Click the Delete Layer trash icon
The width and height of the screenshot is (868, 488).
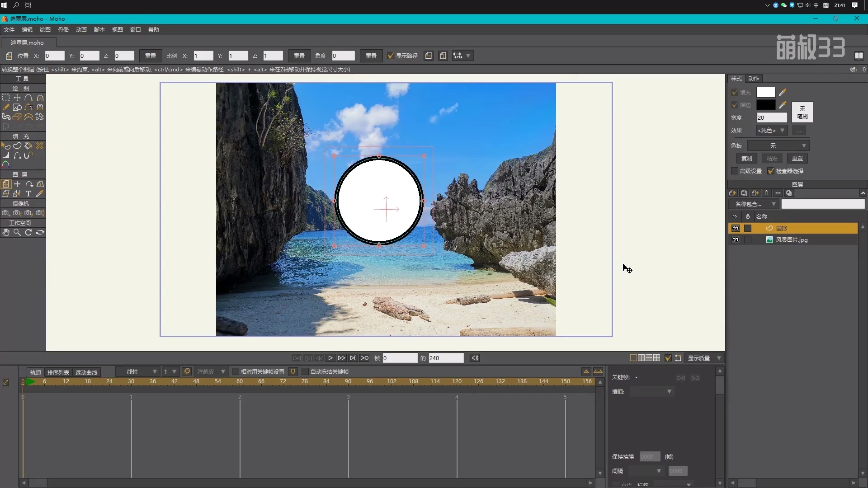tap(766, 193)
